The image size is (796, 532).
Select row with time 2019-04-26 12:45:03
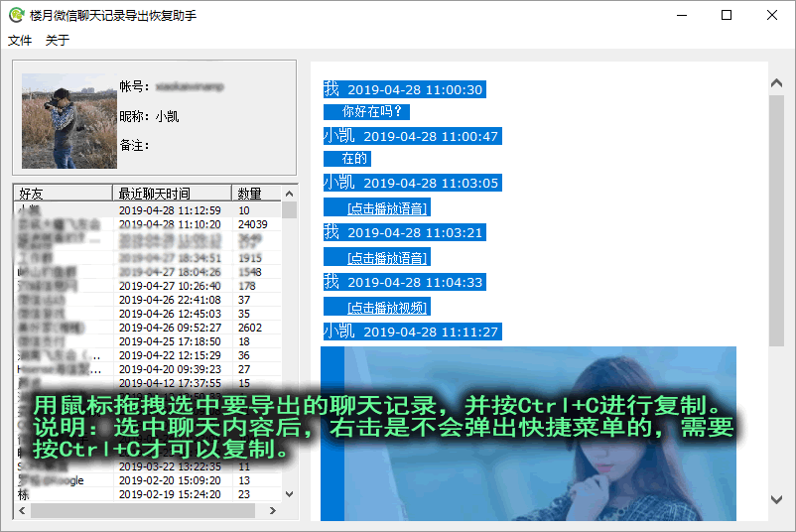(147, 314)
